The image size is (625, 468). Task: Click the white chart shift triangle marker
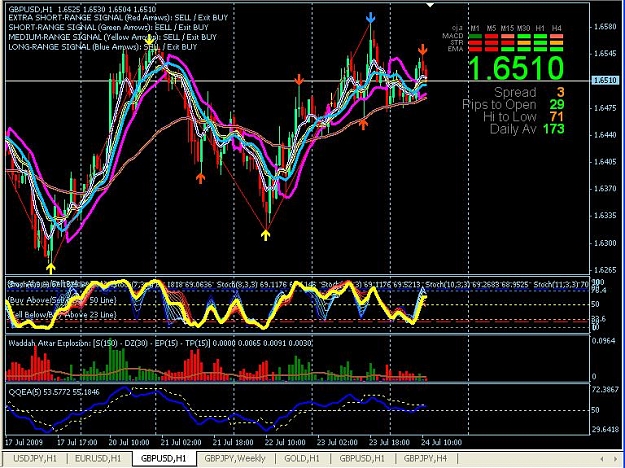click(x=430, y=5)
